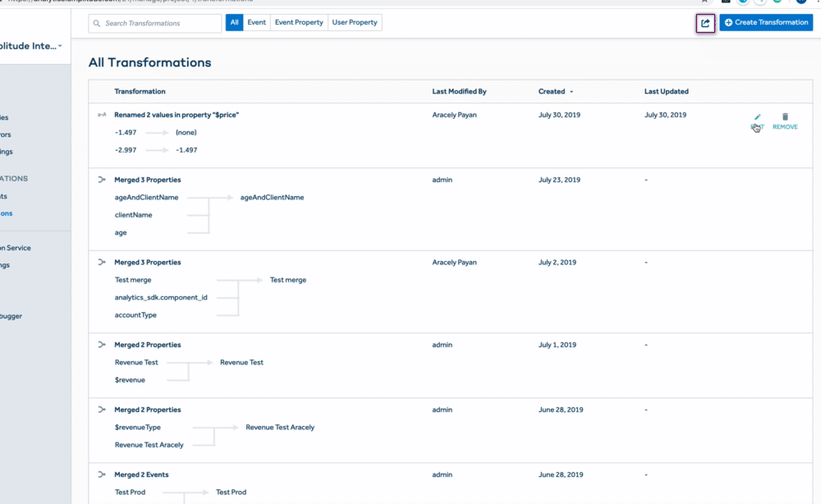Click the Last Updated column header
821x504 pixels.
coord(666,92)
